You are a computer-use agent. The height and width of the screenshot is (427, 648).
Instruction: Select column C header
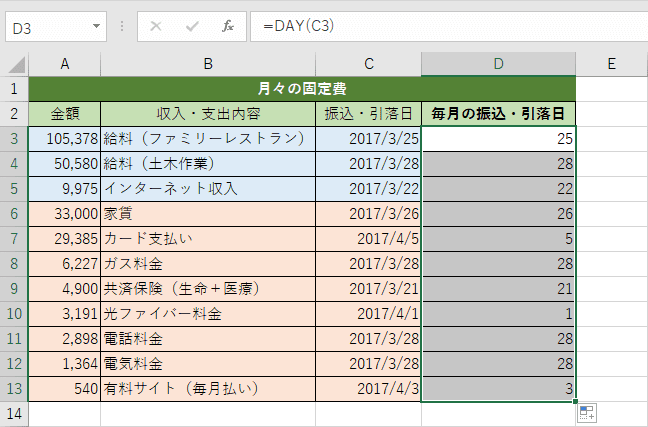click(x=369, y=64)
